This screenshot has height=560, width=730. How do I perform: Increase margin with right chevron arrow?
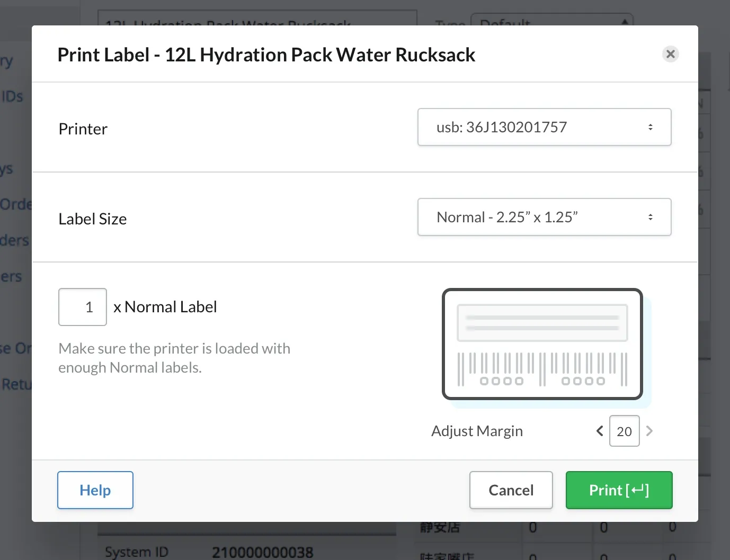click(649, 431)
